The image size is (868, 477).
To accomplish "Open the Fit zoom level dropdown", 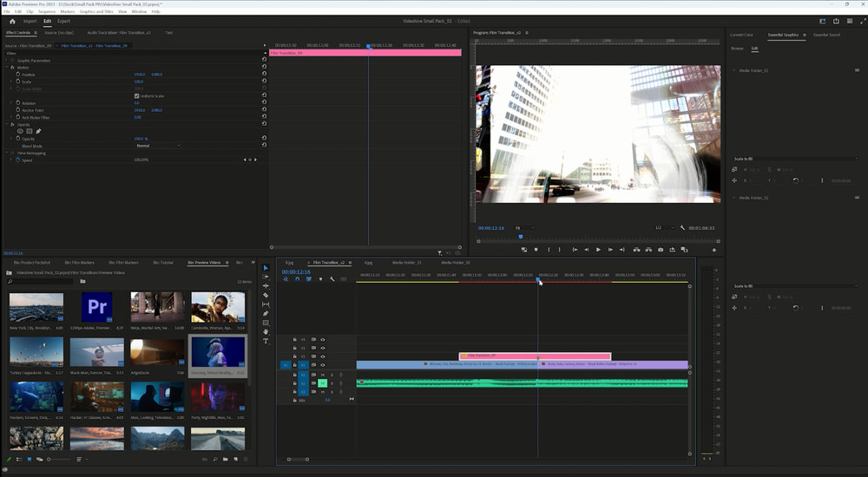I will tap(524, 227).
